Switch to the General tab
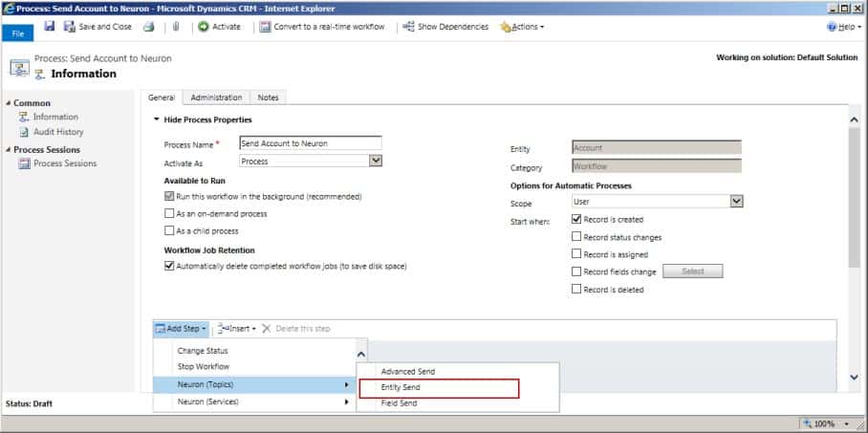Viewport: 868px width, 433px height. click(162, 97)
